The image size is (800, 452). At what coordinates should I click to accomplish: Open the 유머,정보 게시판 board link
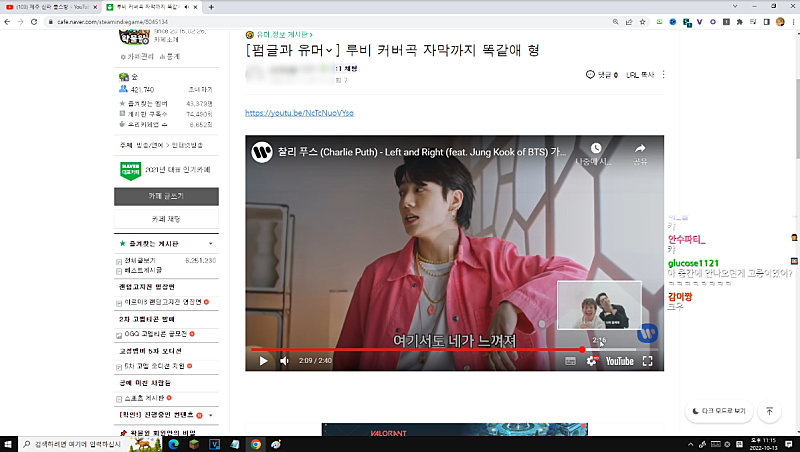[x=284, y=35]
